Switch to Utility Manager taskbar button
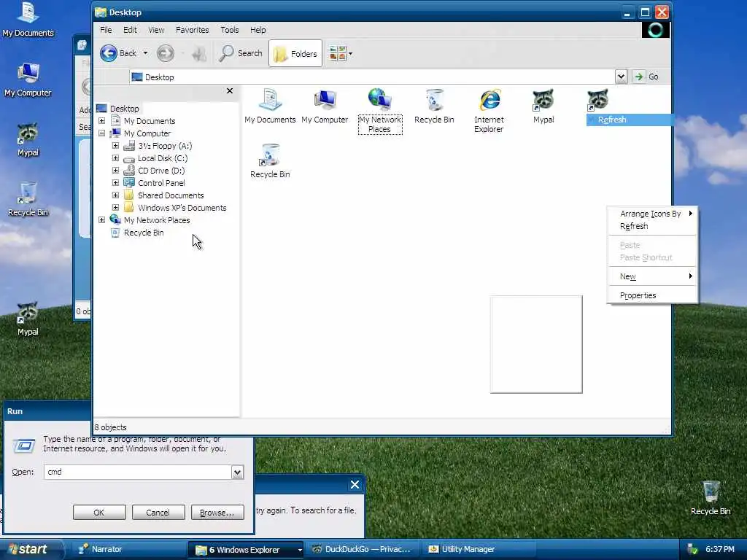 click(x=479, y=549)
